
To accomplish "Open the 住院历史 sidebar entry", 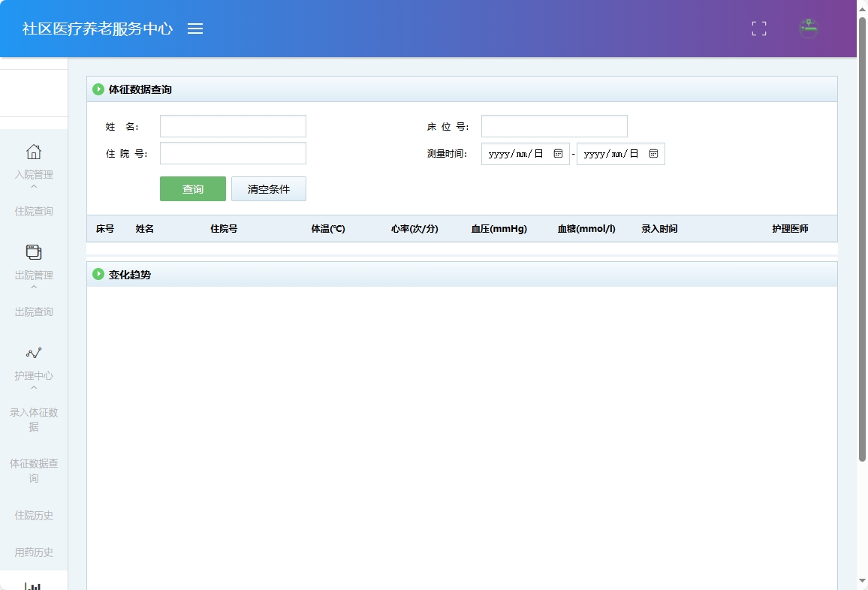I will coord(33,515).
